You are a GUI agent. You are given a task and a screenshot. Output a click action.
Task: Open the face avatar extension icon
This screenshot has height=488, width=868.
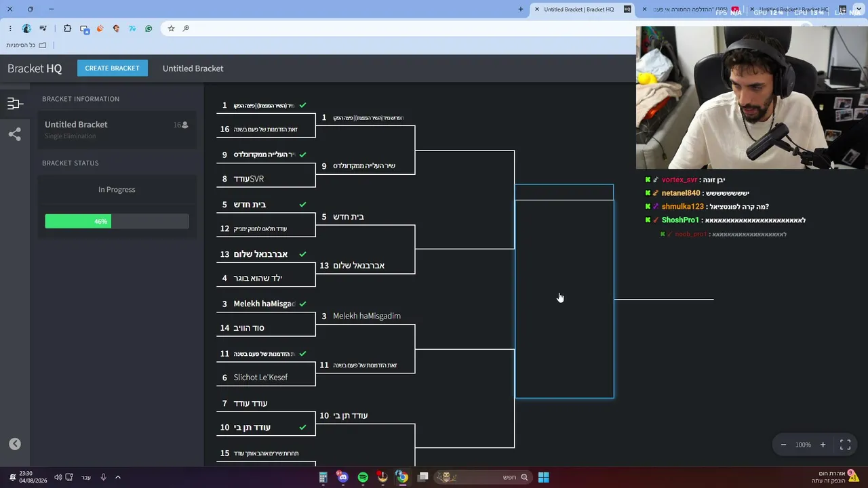pyautogui.click(x=116, y=28)
